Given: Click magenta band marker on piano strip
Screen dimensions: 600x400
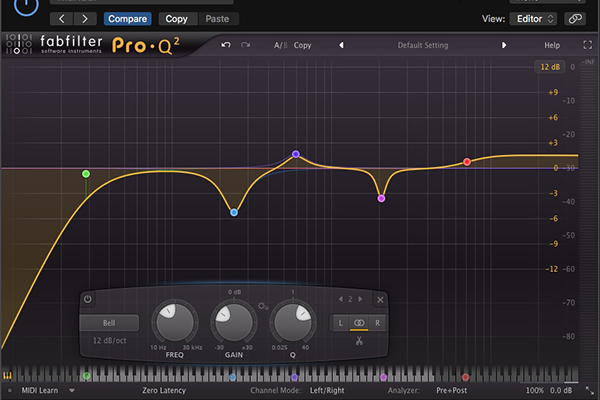Looking at the screenshot, I should click(x=383, y=377).
